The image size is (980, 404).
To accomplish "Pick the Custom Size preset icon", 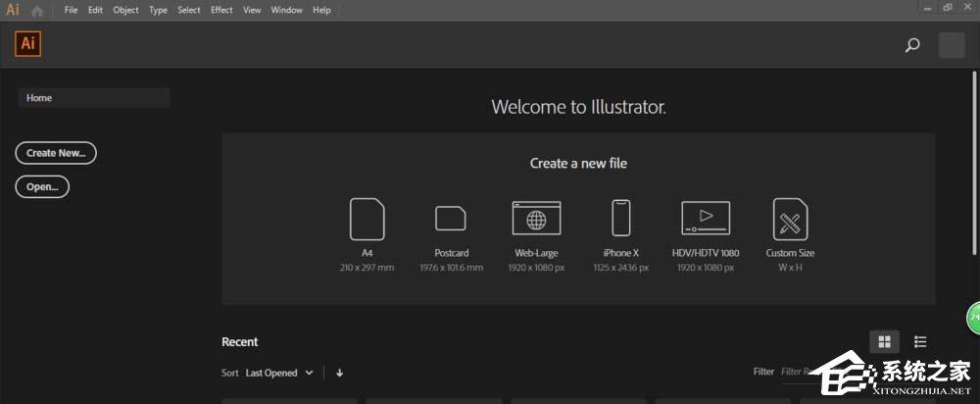I will pyautogui.click(x=790, y=219).
